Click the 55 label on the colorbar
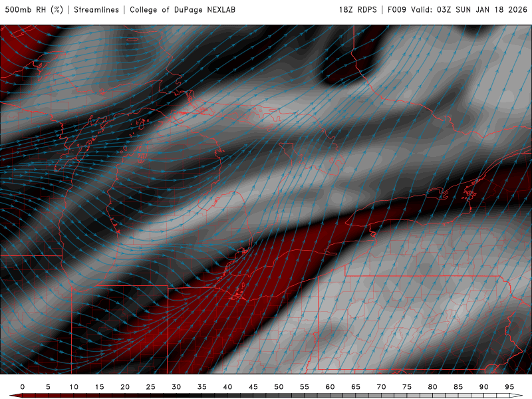Image resolution: width=532 pixels, height=399 pixels. click(305, 387)
